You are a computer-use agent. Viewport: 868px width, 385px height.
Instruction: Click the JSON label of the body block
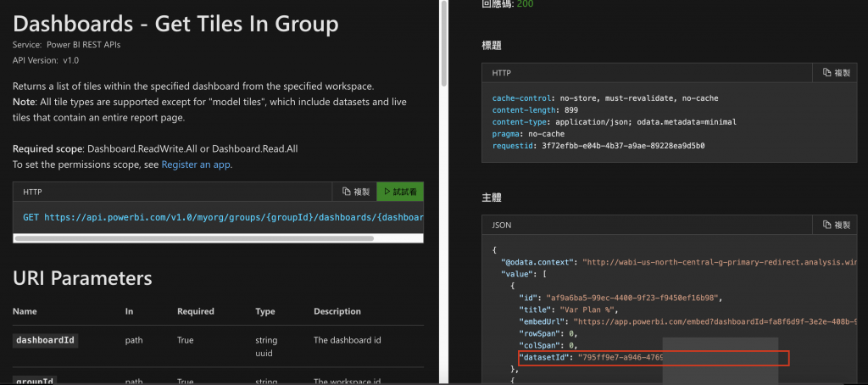(x=502, y=225)
